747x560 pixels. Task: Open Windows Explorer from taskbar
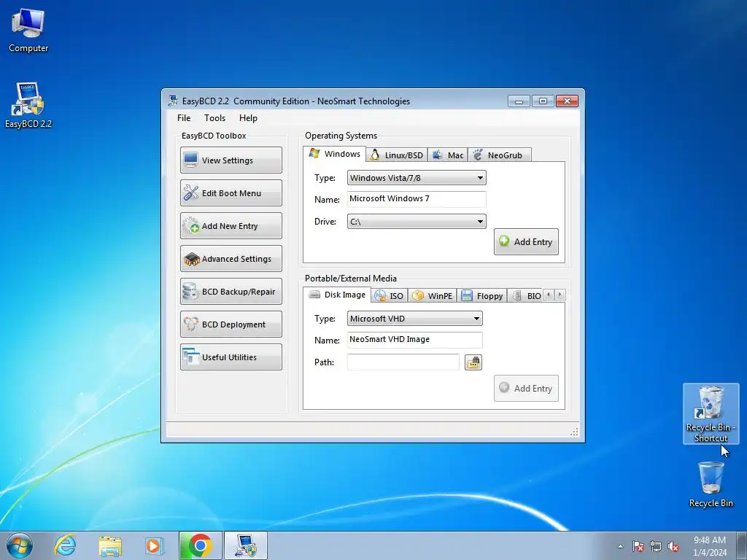[x=110, y=545]
